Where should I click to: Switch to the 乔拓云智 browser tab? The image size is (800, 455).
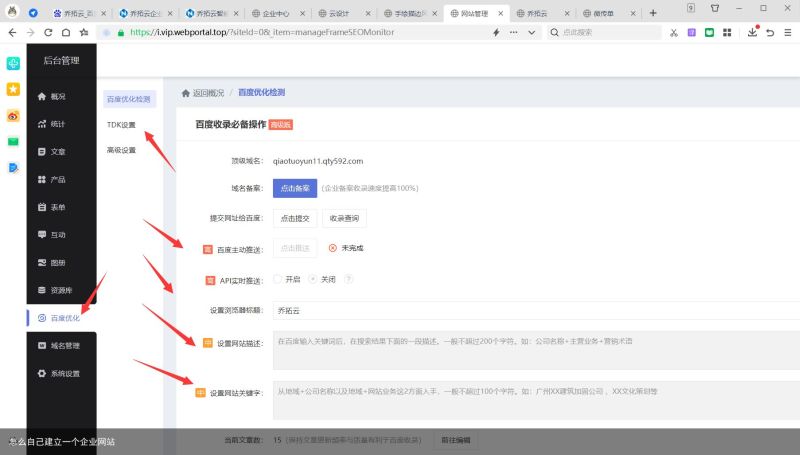[211, 13]
